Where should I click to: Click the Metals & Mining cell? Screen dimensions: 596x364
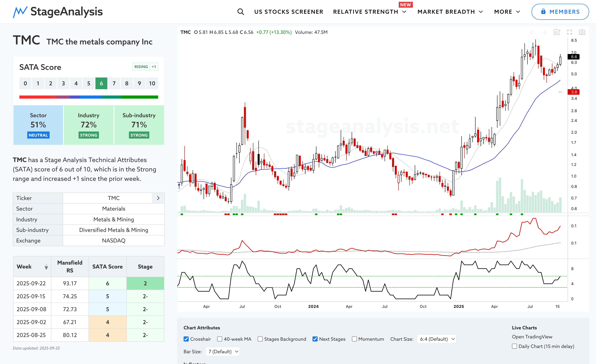114,219
